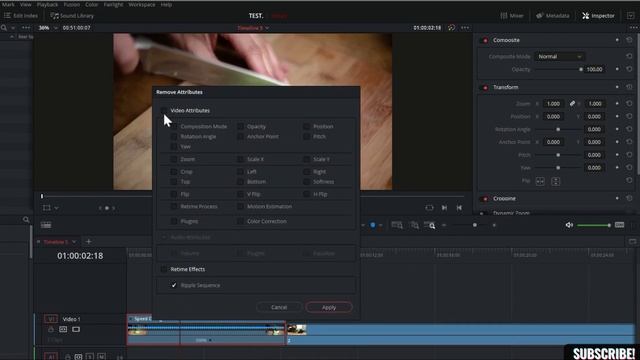Check the Color Correction checkbox
The width and height of the screenshot is (640, 360).
(240, 221)
